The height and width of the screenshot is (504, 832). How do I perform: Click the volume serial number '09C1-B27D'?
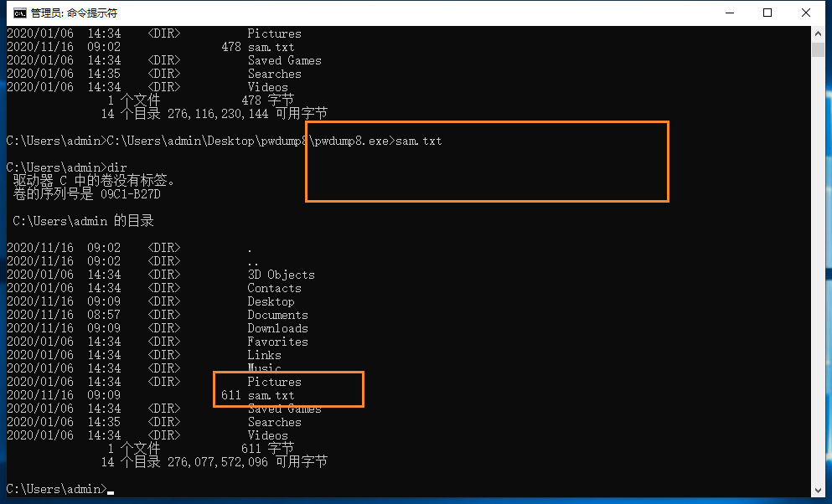(131, 194)
